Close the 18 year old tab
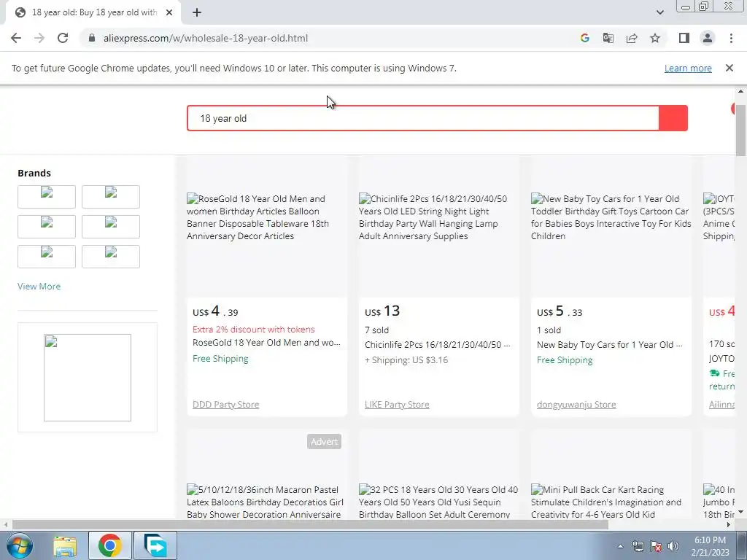 point(169,12)
